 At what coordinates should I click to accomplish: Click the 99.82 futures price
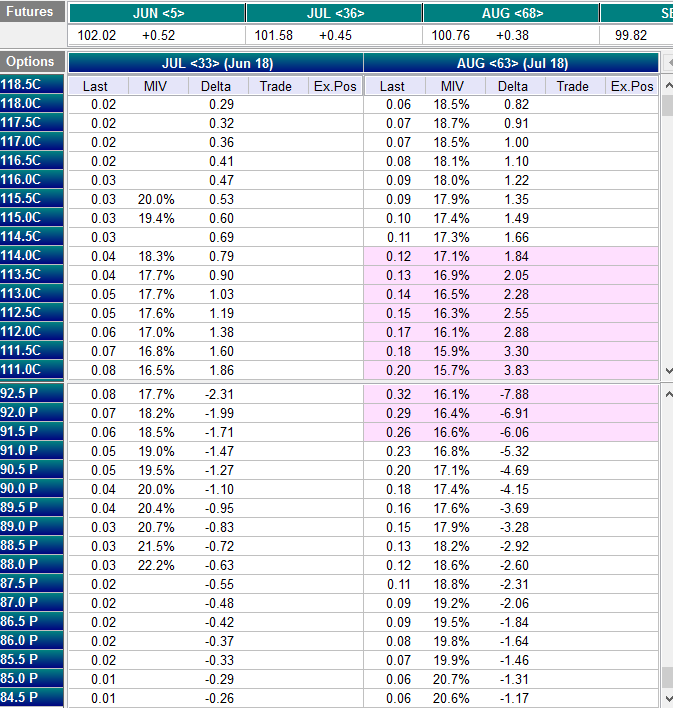click(631, 35)
